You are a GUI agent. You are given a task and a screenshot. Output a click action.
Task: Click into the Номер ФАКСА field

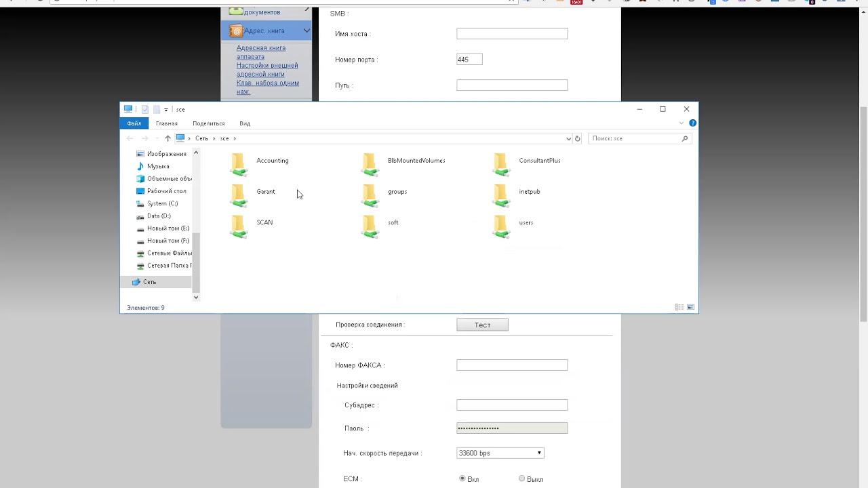click(x=512, y=365)
